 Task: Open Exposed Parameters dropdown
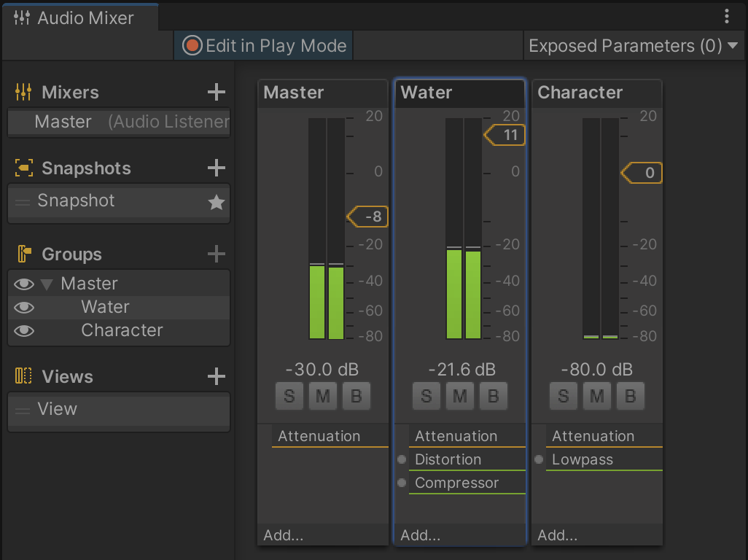[633, 46]
